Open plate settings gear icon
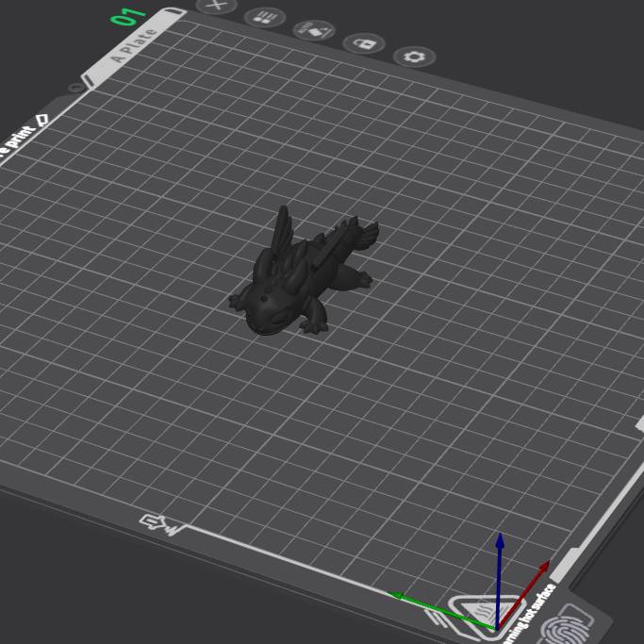The height and width of the screenshot is (644, 644). [414, 57]
